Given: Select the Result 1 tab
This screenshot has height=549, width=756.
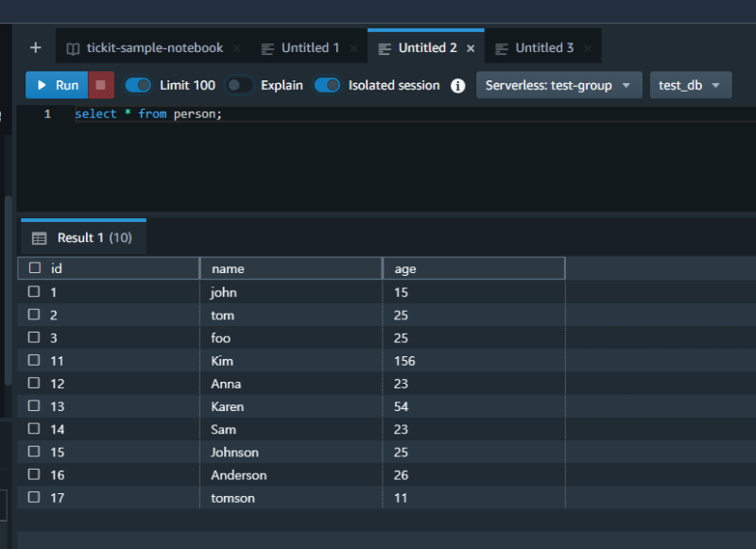Looking at the screenshot, I should click(83, 237).
